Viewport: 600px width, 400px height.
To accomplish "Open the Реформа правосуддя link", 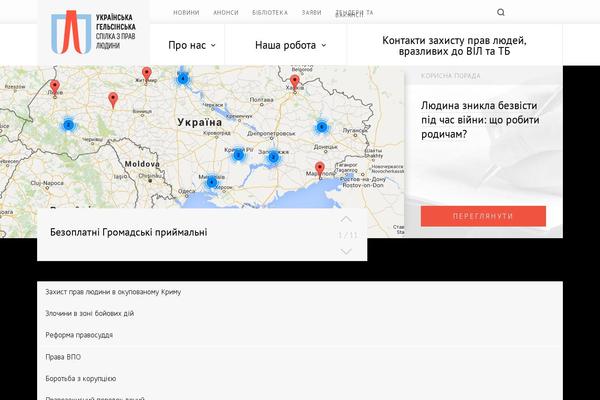I will (x=79, y=335).
